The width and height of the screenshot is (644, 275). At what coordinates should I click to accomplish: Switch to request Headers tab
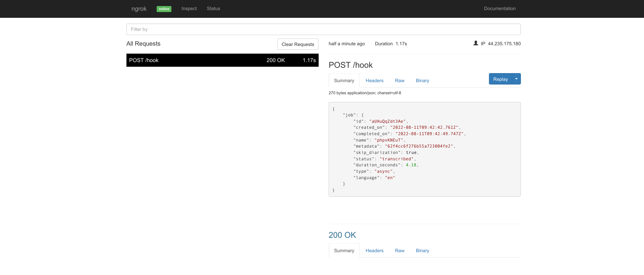[x=374, y=81]
